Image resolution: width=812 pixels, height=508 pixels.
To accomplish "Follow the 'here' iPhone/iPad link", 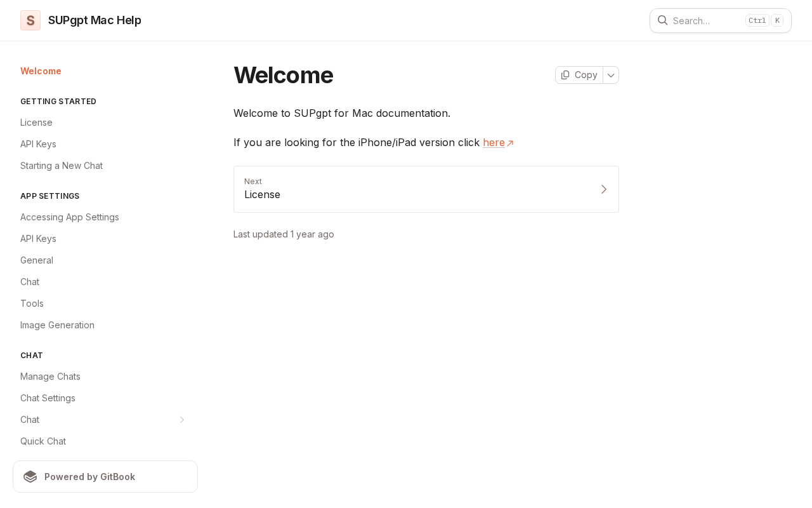I will click(494, 142).
